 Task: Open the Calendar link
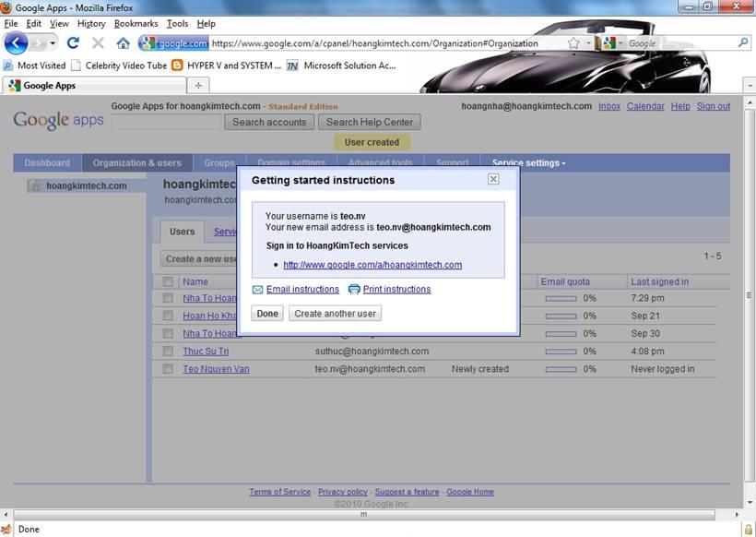tap(645, 106)
